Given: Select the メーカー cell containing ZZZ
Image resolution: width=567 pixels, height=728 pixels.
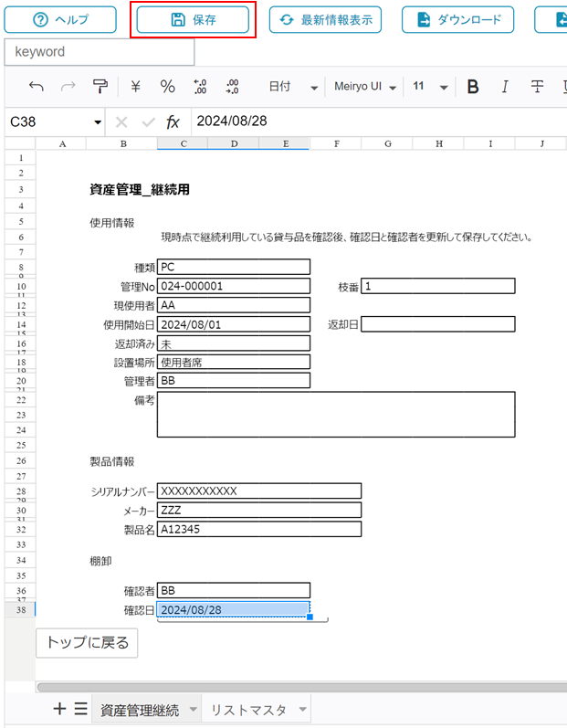Looking at the screenshot, I should click(x=259, y=510).
